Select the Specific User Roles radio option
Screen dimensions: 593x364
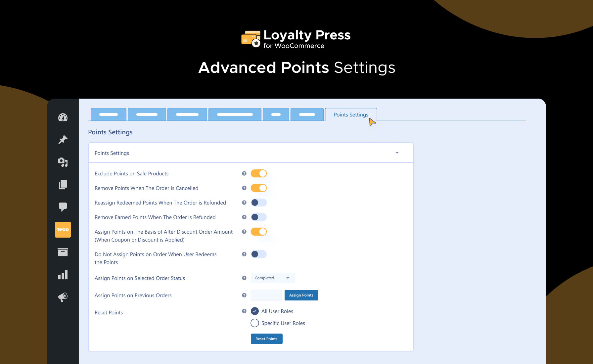coord(255,323)
